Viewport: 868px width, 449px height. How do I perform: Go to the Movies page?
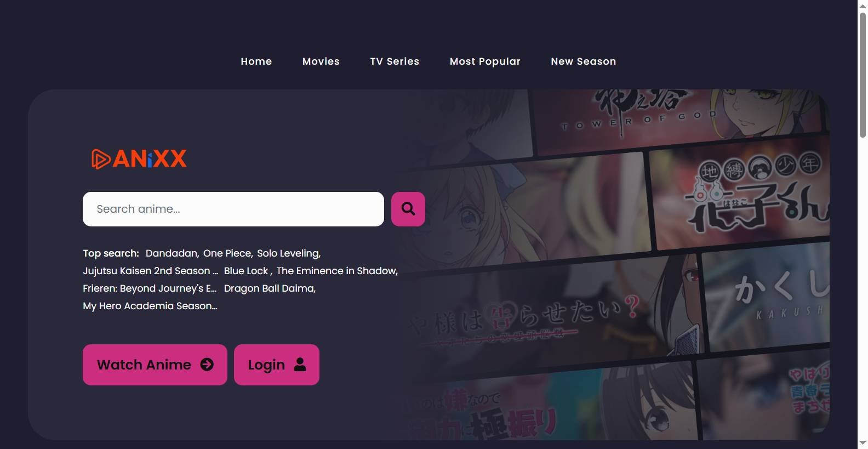point(321,61)
